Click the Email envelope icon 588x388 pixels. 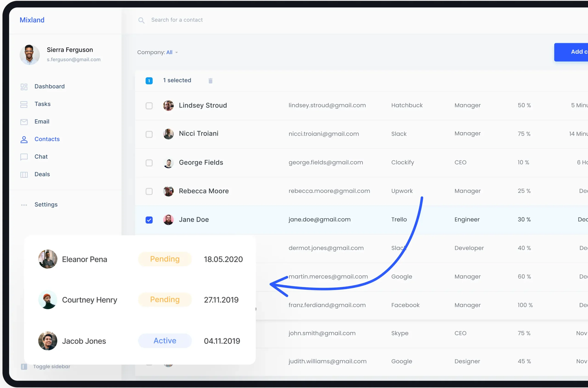(x=24, y=122)
